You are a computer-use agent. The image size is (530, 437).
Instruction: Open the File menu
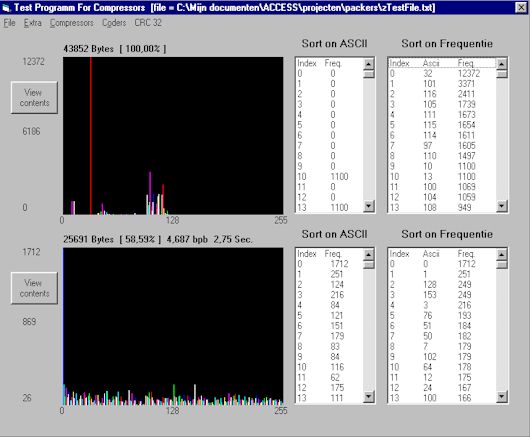(x=9, y=23)
